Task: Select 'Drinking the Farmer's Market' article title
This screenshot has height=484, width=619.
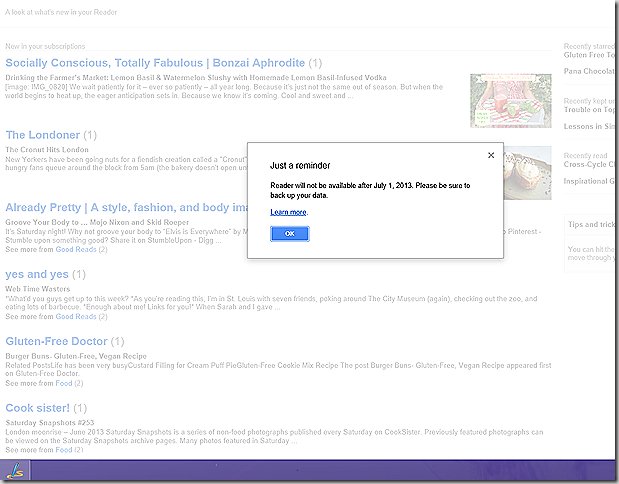Action: [196, 78]
